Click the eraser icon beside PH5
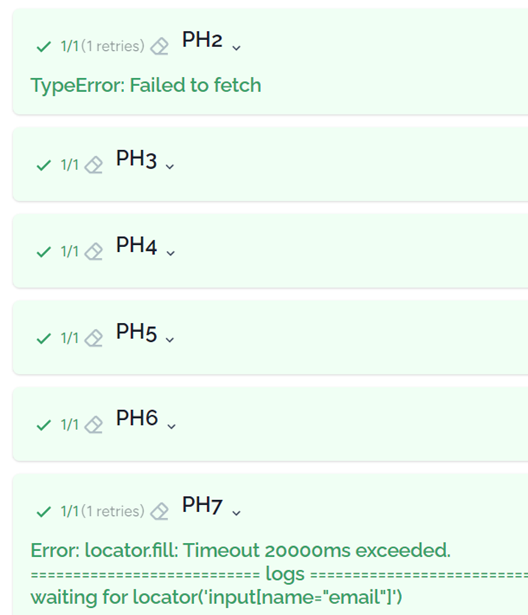The width and height of the screenshot is (528, 615). 94,338
